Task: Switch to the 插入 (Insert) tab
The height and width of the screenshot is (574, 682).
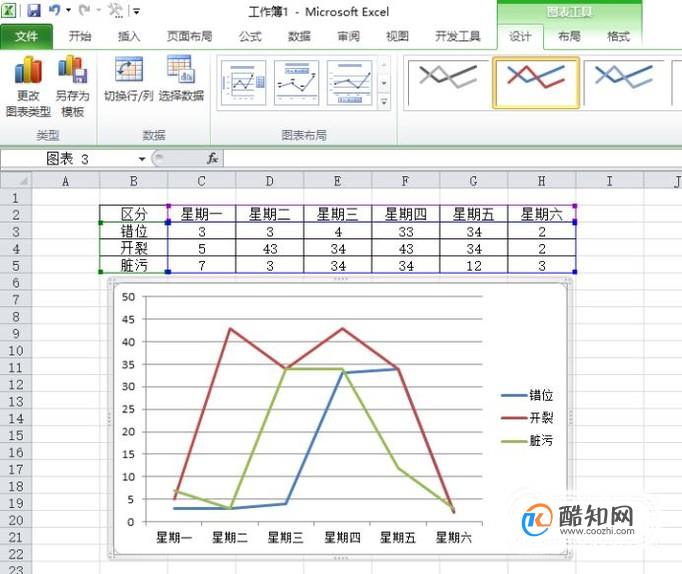Action: [129, 37]
